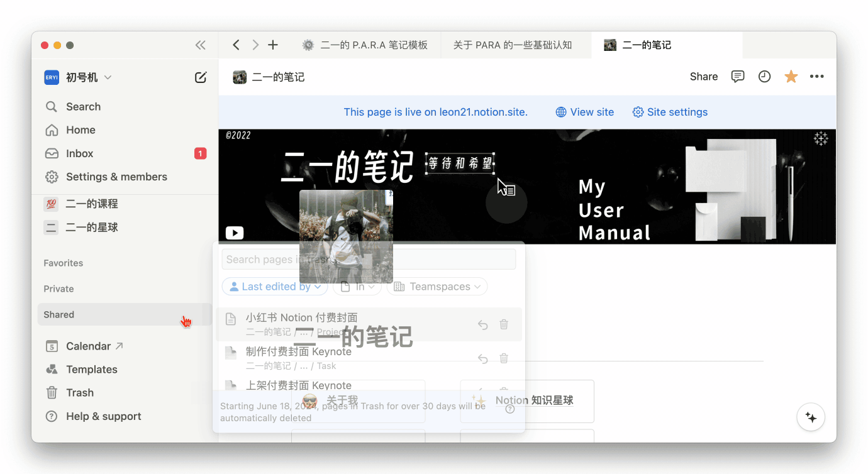This screenshot has height=474, width=868.
Task: Click the Share button
Action: [x=703, y=77]
